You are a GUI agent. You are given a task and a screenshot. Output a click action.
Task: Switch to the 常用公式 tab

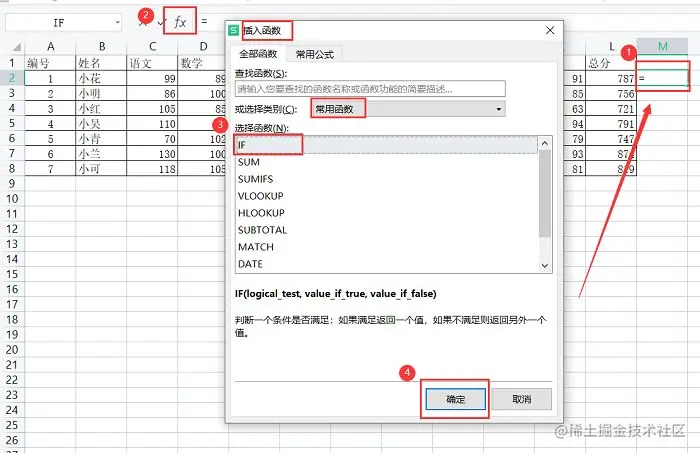[x=315, y=54]
